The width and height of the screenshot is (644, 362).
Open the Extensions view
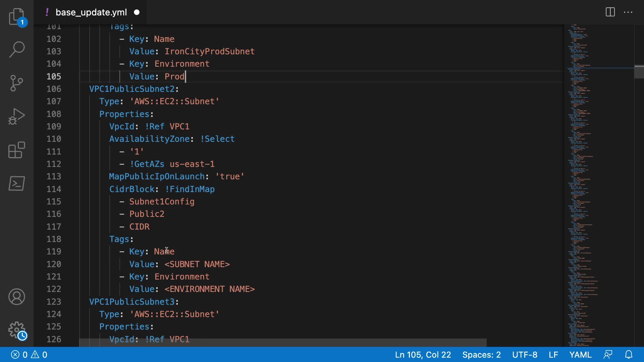click(x=16, y=150)
